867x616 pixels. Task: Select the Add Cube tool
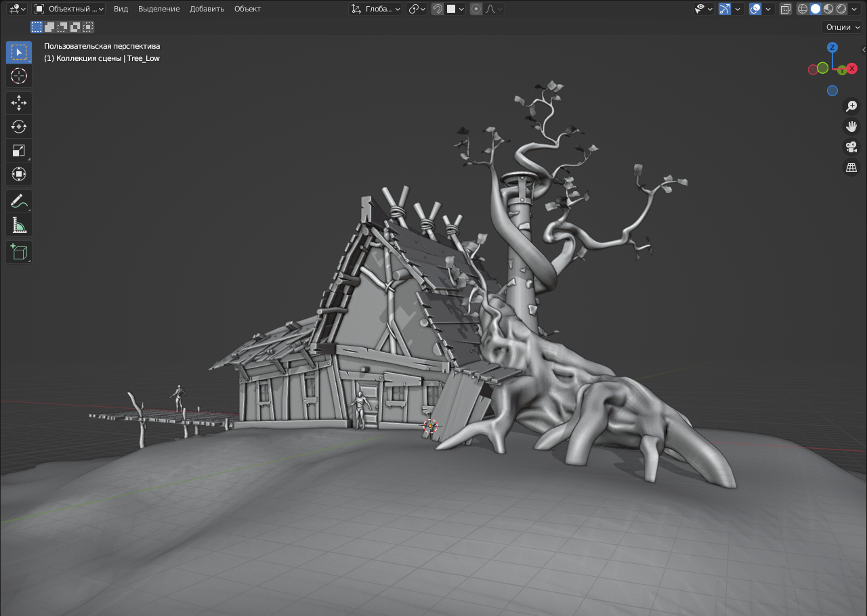click(19, 252)
